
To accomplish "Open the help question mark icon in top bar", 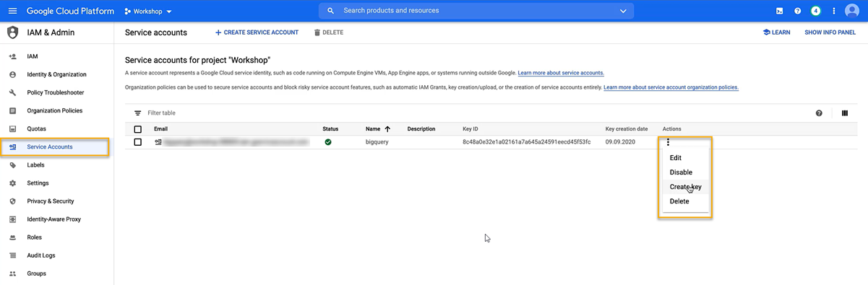I will point(797,12).
